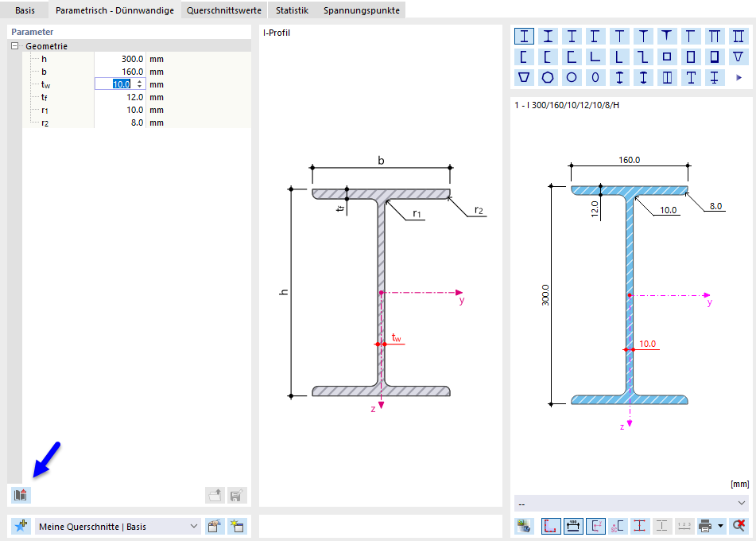
Task: Open the section library book icon
Action: pos(21,495)
